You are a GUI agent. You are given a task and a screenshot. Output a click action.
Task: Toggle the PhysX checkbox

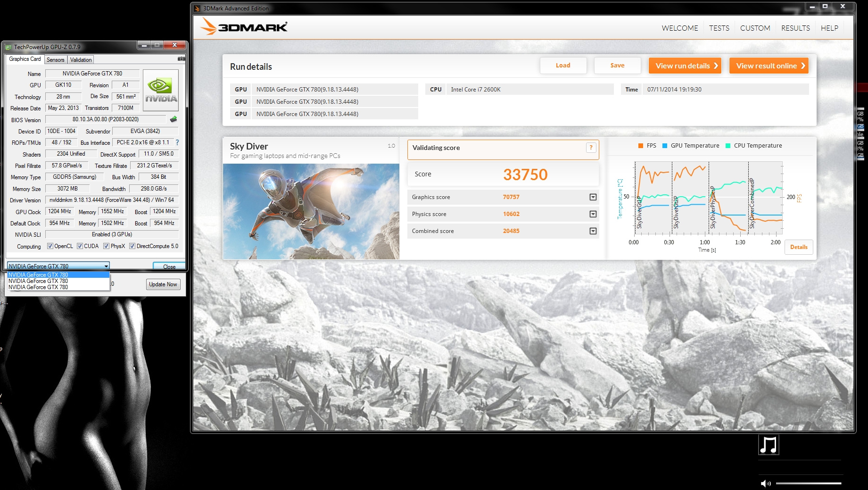106,246
